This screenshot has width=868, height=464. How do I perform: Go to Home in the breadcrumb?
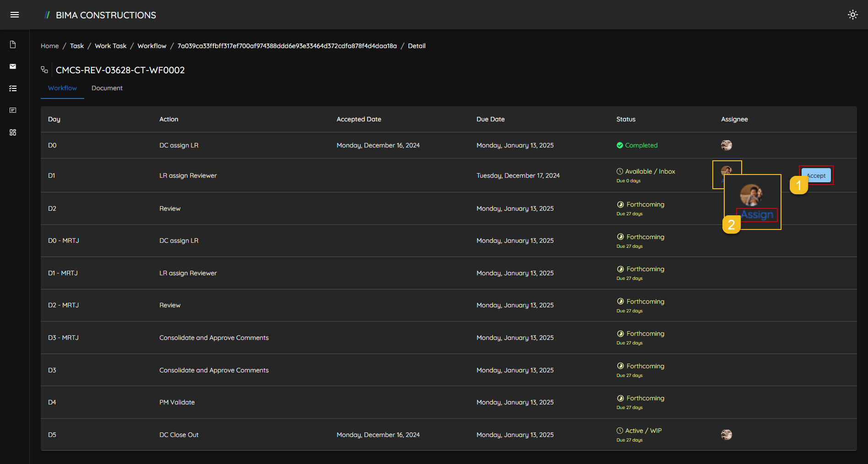pos(49,46)
